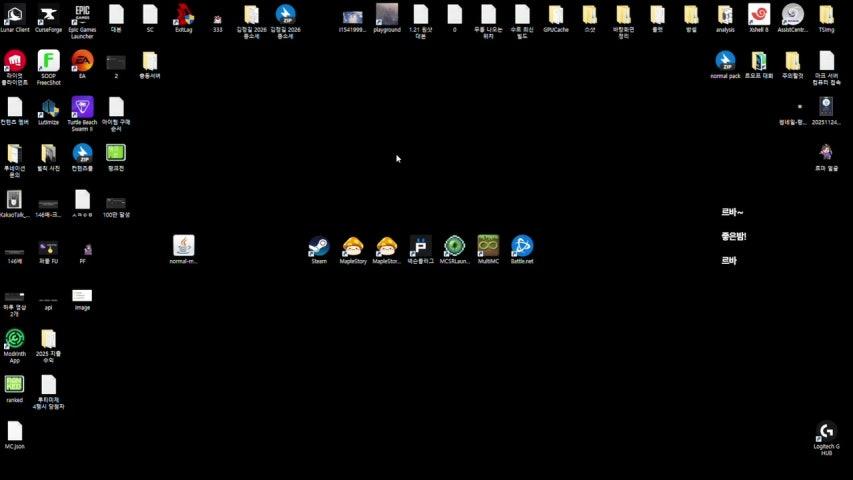Viewport: 853px width, 480px height.
Task: Open the GPUCache folder
Action: [x=556, y=15]
